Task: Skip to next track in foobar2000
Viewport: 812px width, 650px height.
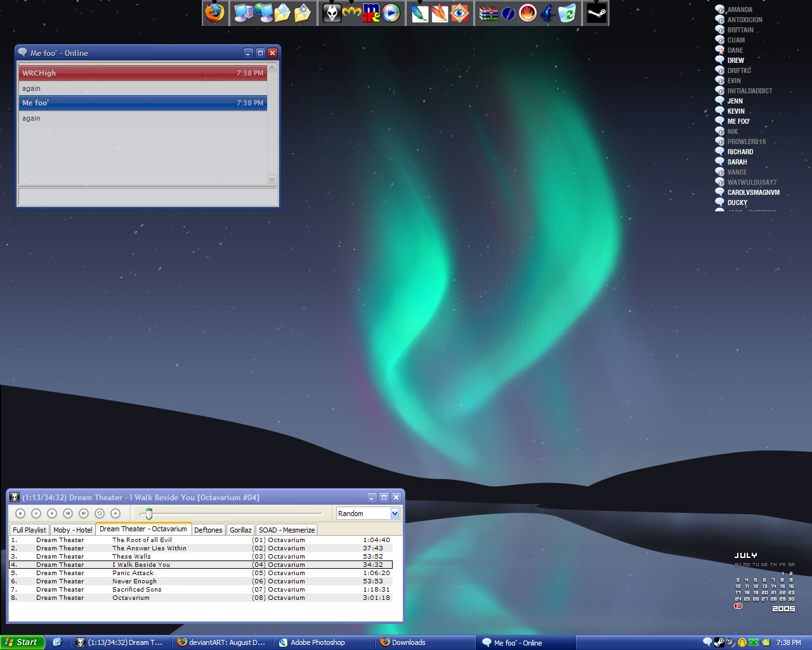Action: (x=84, y=513)
